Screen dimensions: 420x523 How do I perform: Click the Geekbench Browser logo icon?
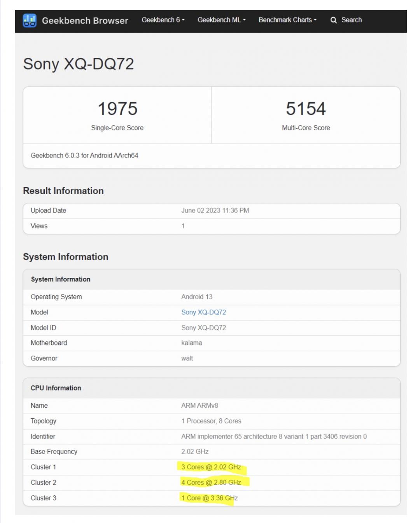point(30,20)
